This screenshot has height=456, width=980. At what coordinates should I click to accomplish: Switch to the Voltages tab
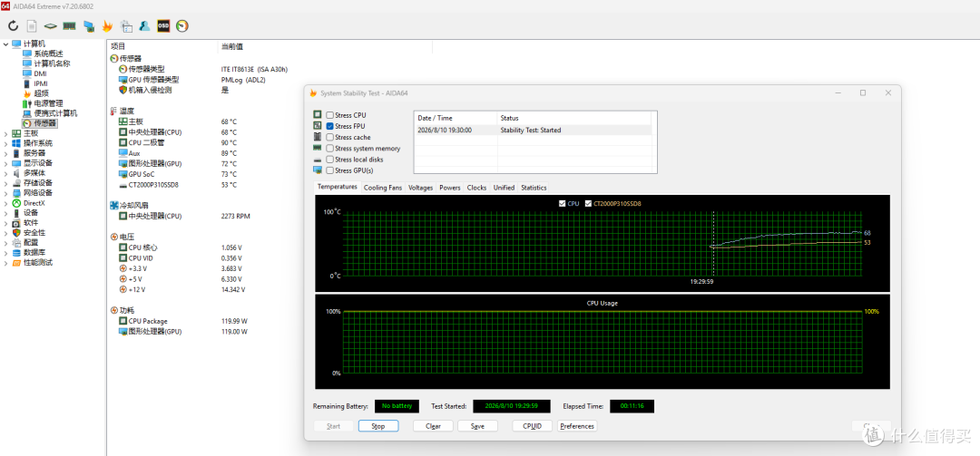[421, 188]
